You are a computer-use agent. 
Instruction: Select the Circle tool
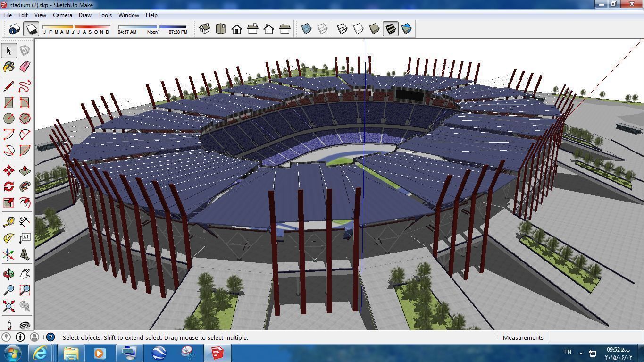coord(8,118)
